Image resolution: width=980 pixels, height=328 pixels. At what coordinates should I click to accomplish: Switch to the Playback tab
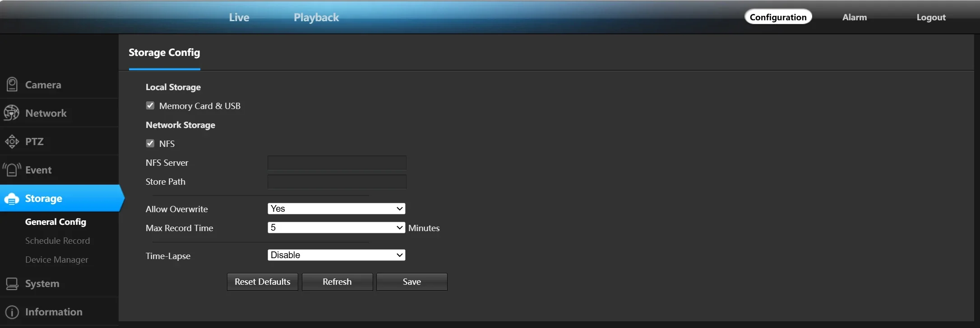(316, 18)
